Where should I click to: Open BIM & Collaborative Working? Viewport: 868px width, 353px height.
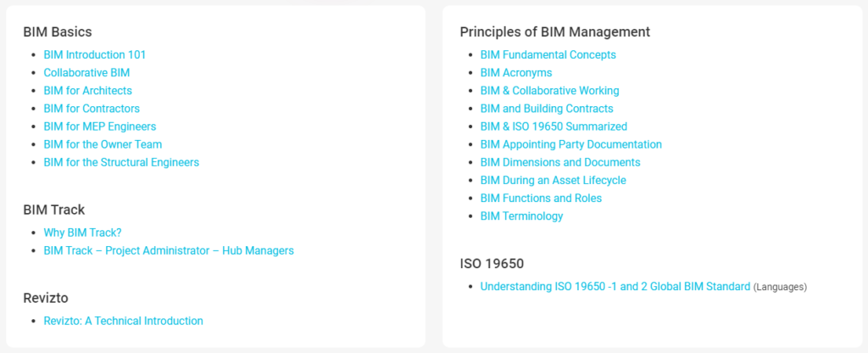coord(549,91)
